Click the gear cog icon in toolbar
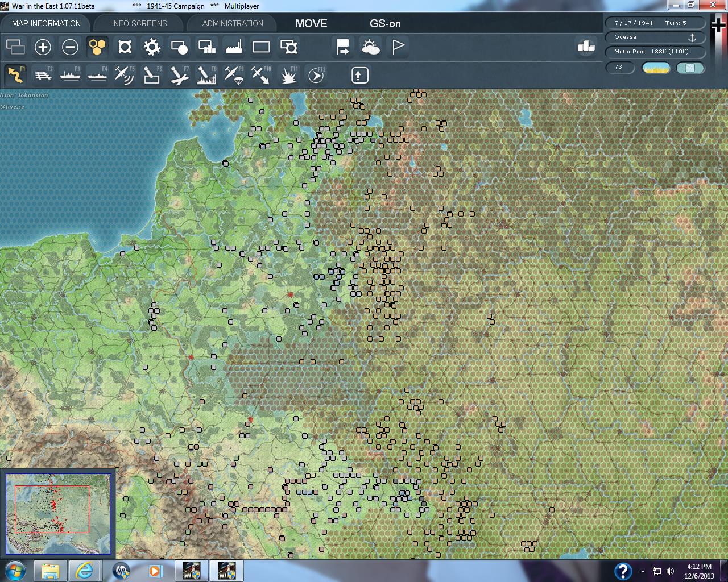Image resolution: width=728 pixels, height=582 pixels. coord(152,47)
